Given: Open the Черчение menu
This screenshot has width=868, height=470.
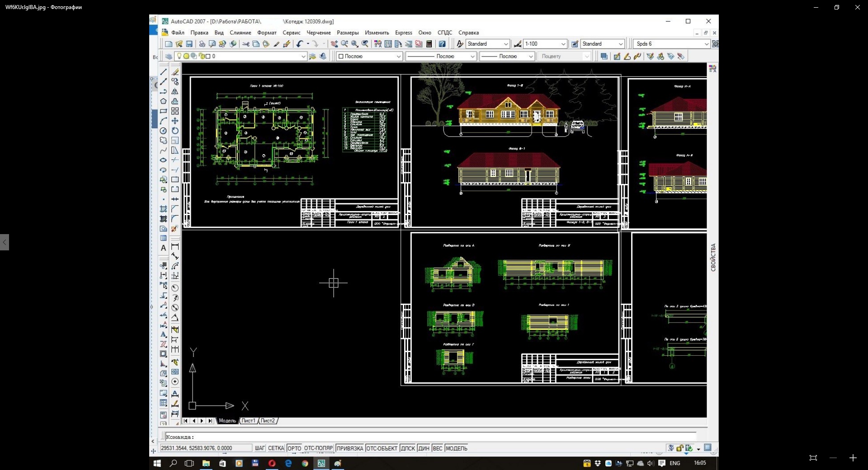Looking at the screenshot, I should (x=319, y=33).
